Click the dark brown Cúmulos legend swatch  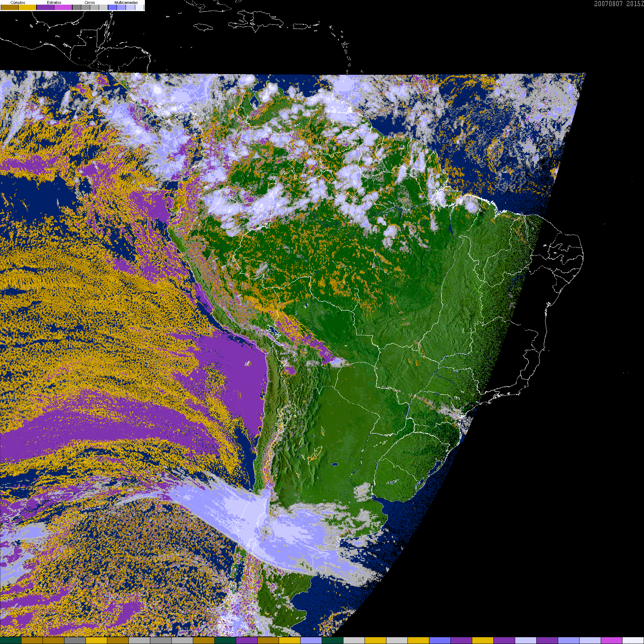click(10, 7)
